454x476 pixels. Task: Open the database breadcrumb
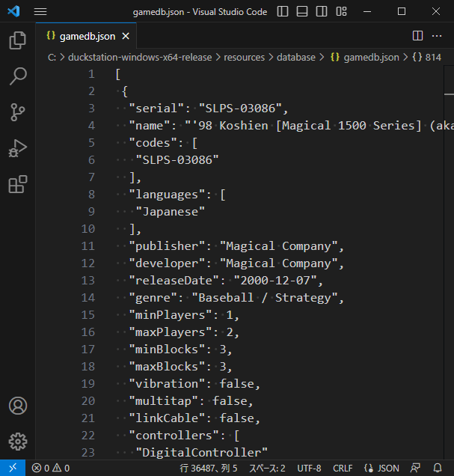point(296,58)
